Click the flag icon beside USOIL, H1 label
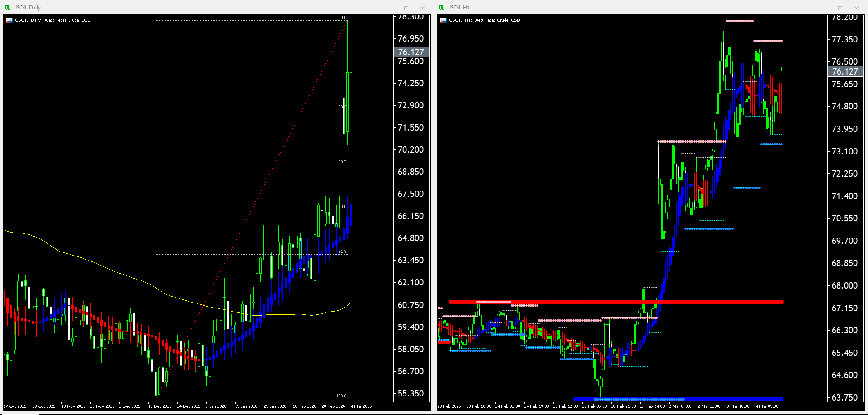This screenshot has width=868, height=415. point(443,20)
